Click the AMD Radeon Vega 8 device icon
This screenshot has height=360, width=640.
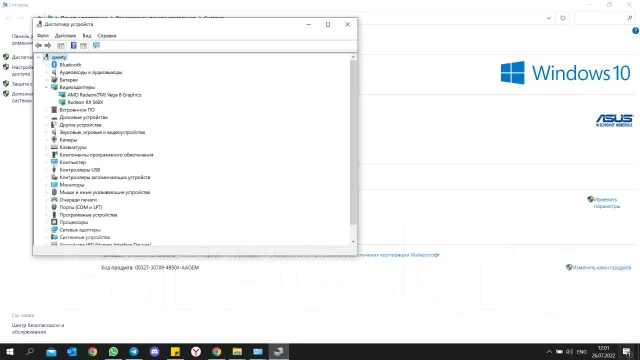[x=62, y=95]
